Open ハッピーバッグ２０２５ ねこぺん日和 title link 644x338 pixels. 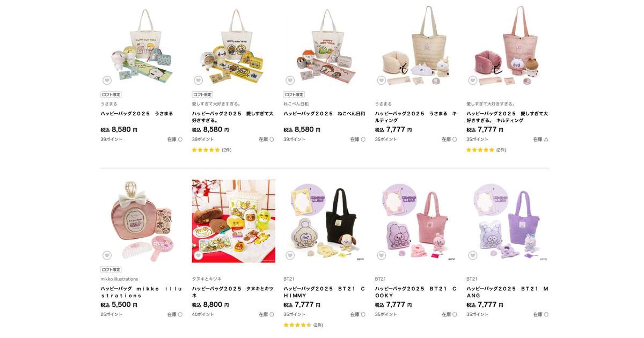click(x=324, y=114)
